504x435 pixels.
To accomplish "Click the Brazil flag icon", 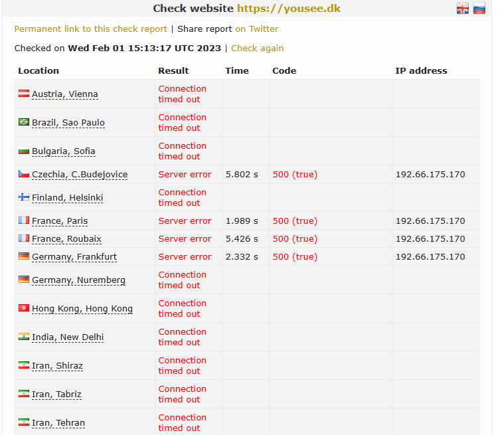I will [24, 122].
